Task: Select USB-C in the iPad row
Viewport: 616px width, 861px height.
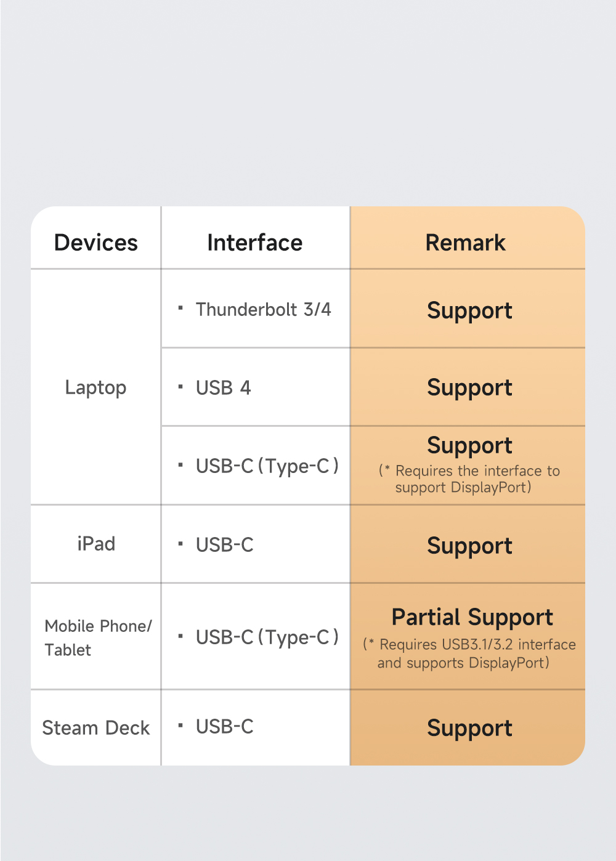Action: coord(224,544)
